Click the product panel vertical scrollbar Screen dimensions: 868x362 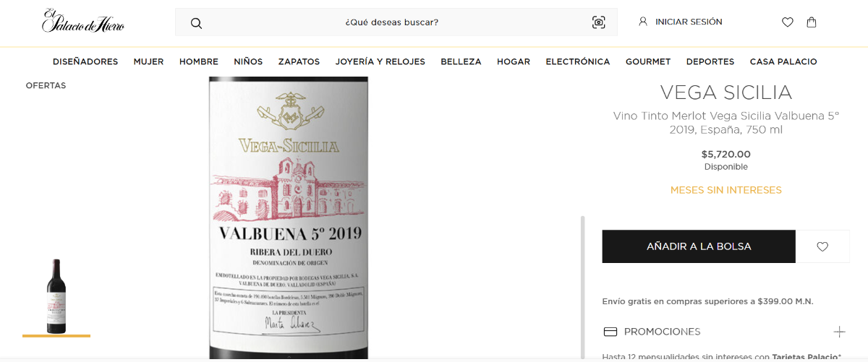pos(583,286)
